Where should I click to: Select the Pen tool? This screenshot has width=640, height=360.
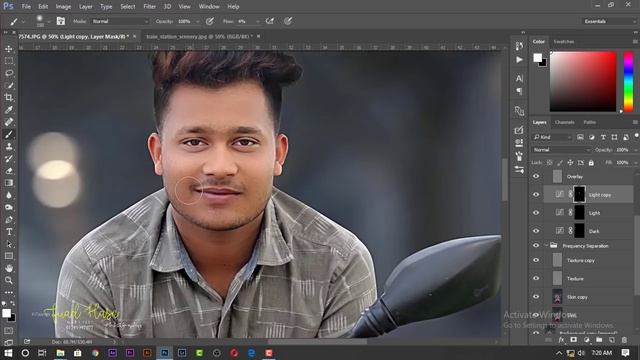tap(9, 220)
